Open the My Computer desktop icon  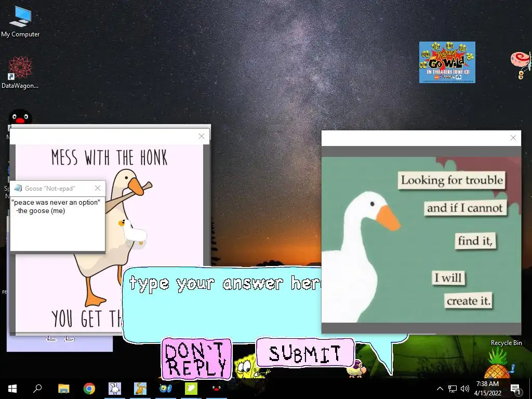click(x=20, y=21)
